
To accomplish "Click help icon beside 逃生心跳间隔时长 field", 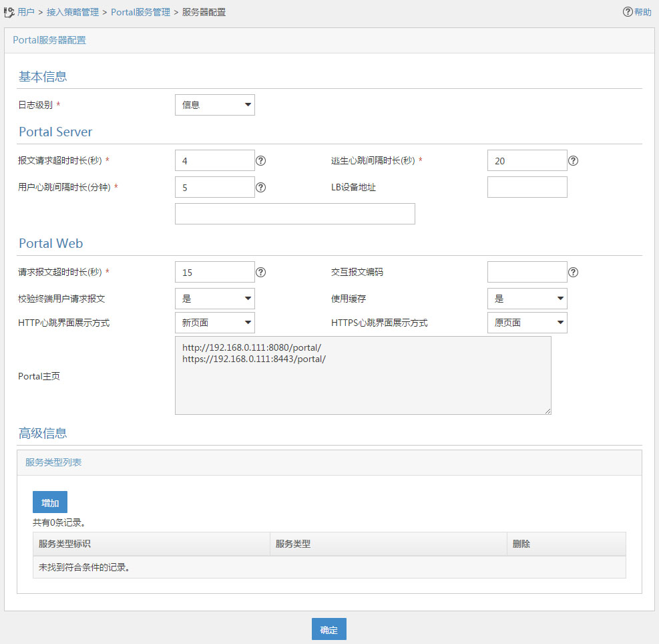I will coord(573,161).
